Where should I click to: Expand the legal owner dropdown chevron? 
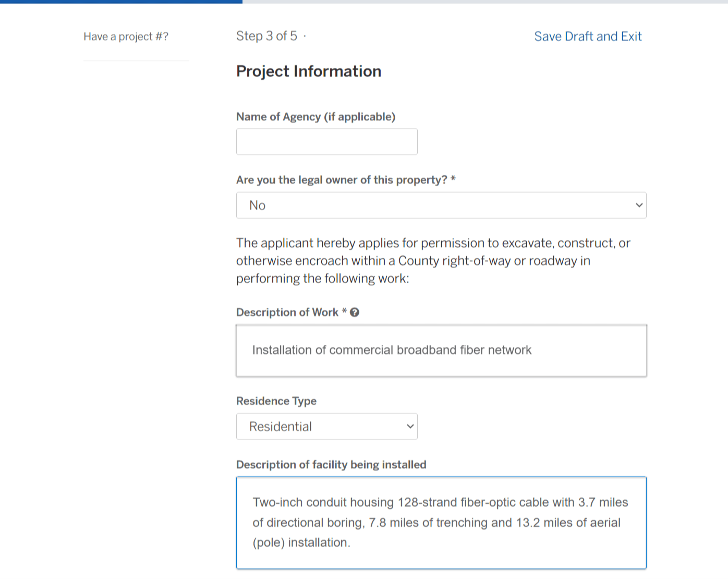[x=639, y=205]
